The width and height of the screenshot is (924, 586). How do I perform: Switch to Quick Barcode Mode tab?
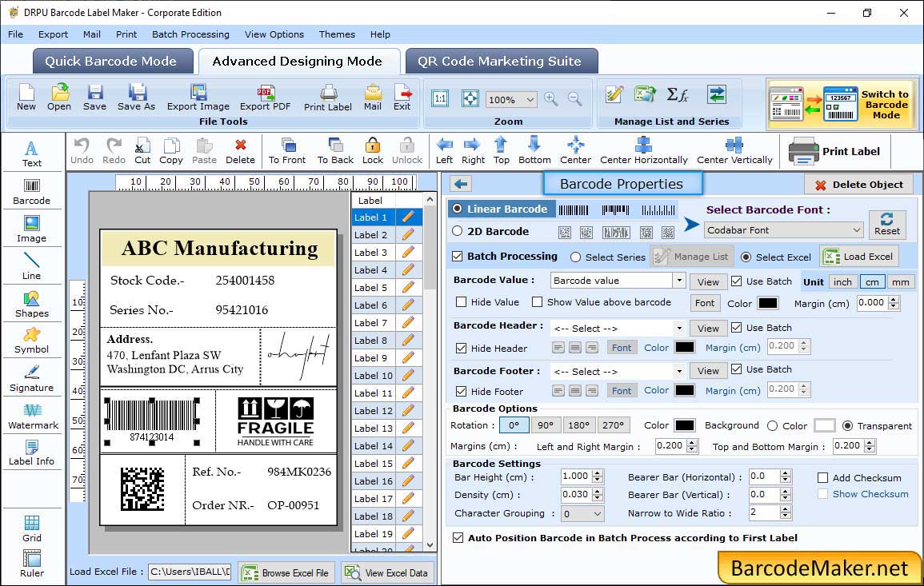(113, 62)
